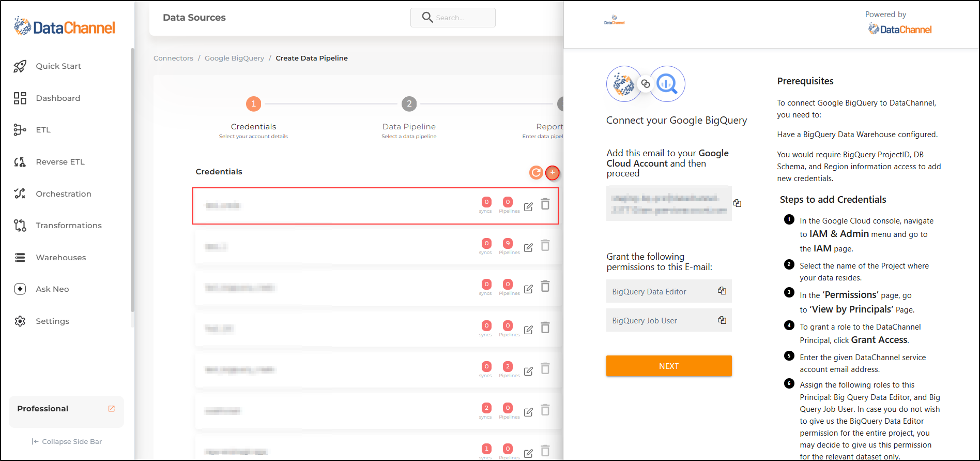Edit the credential with 1 sync
Screen dimensions: 980x461
[x=528, y=453]
